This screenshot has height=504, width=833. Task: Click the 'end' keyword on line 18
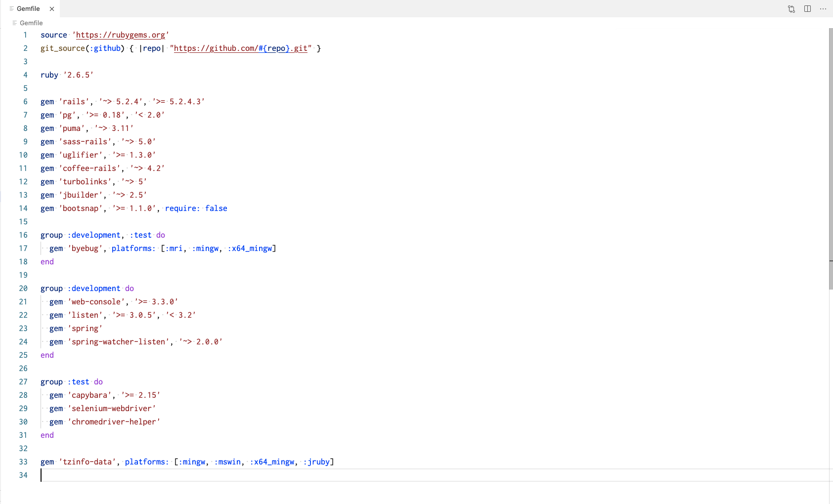pyautogui.click(x=47, y=262)
